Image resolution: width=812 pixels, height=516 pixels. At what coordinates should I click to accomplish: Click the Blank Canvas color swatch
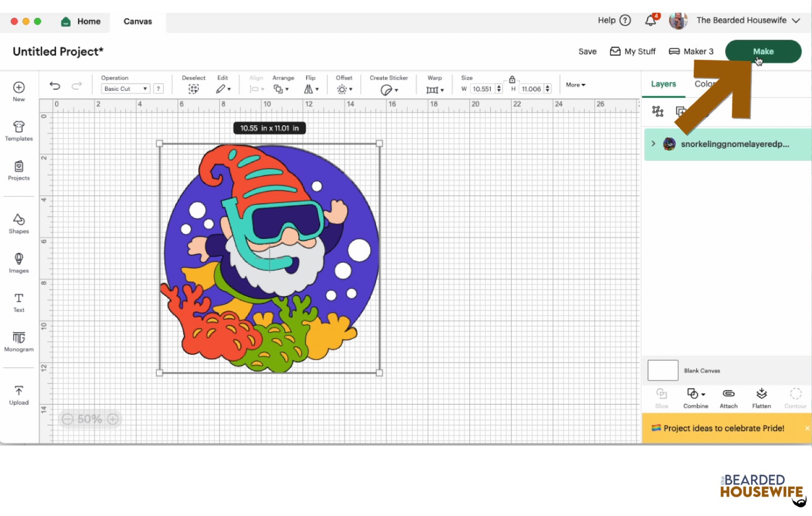(x=663, y=370)
